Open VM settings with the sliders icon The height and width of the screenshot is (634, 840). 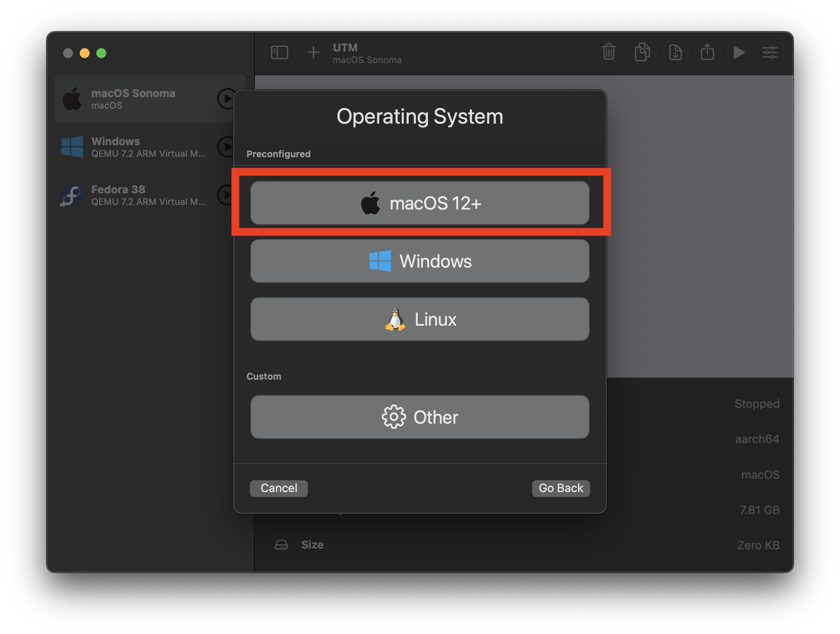[770, 53]
